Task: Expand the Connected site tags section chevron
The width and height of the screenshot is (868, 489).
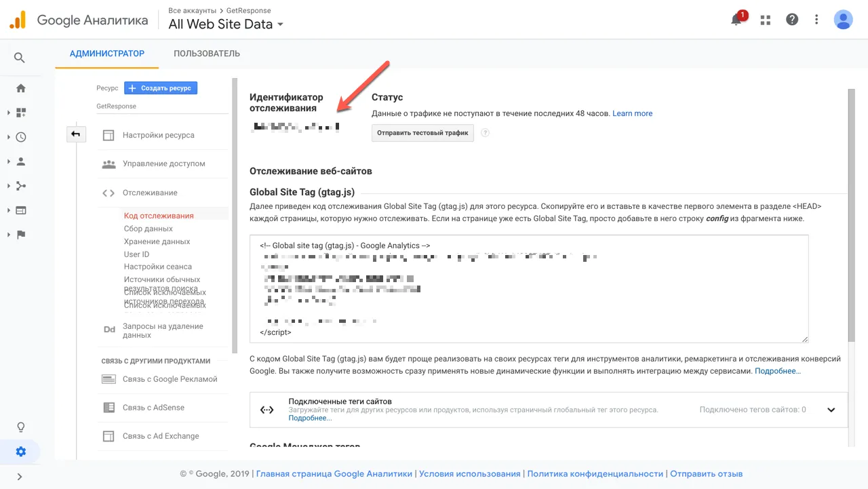Action: [831, 410]
